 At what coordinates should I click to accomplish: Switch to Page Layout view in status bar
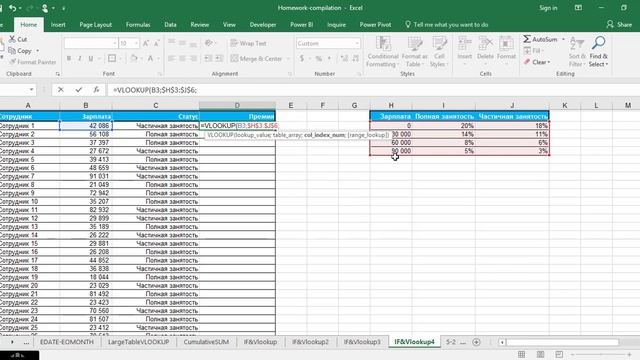pos(540,354)
